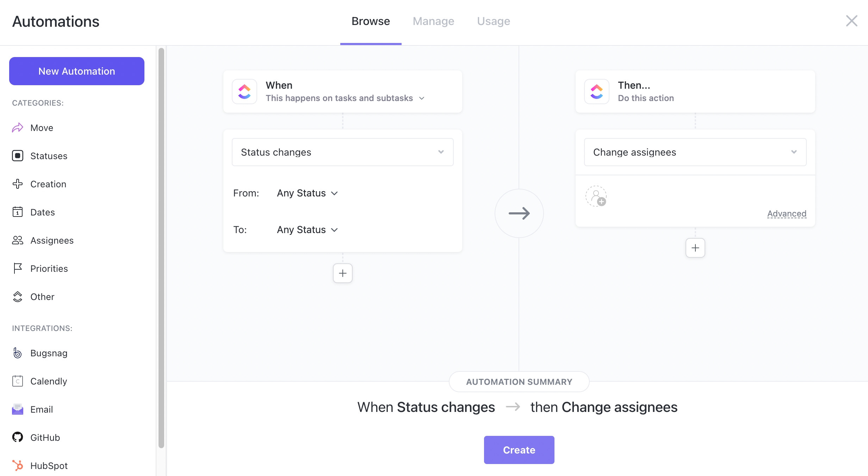Select the HubSpot integration icon
This screenshot has width=868, height=476.
pyautogui.click(x=17, y=465)
